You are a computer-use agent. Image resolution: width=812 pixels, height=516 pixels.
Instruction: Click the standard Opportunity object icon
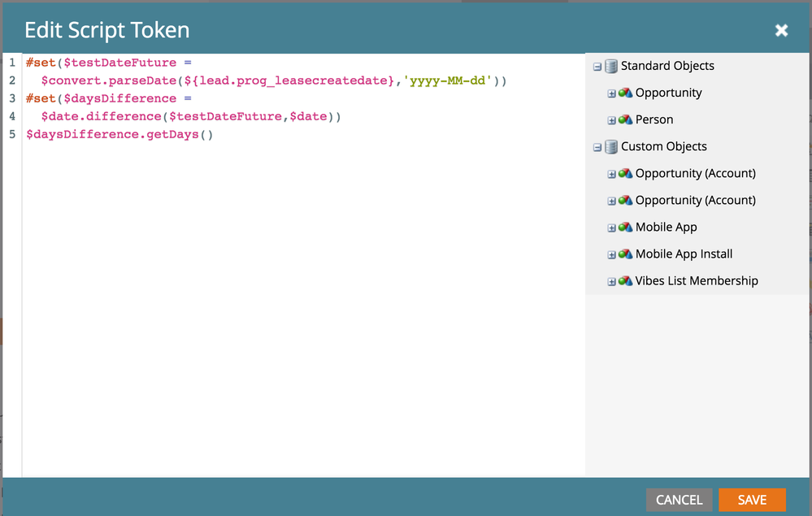[x=625, y=93]
